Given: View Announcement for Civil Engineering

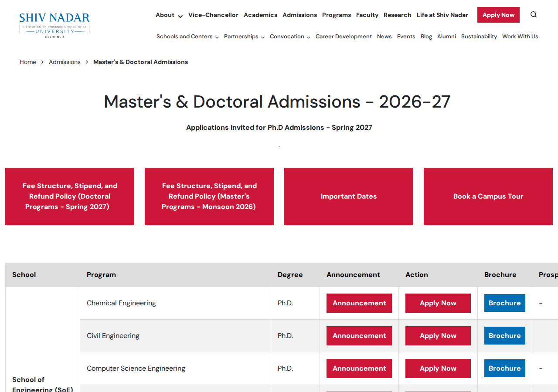Looking at the screenshot, I should tap(359, 336).
